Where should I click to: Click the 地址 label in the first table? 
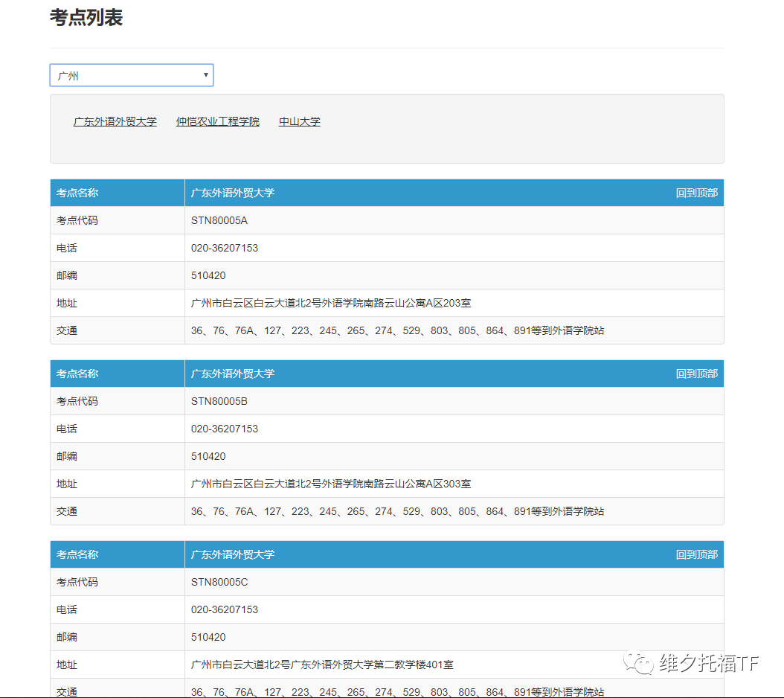pos(66,303)
